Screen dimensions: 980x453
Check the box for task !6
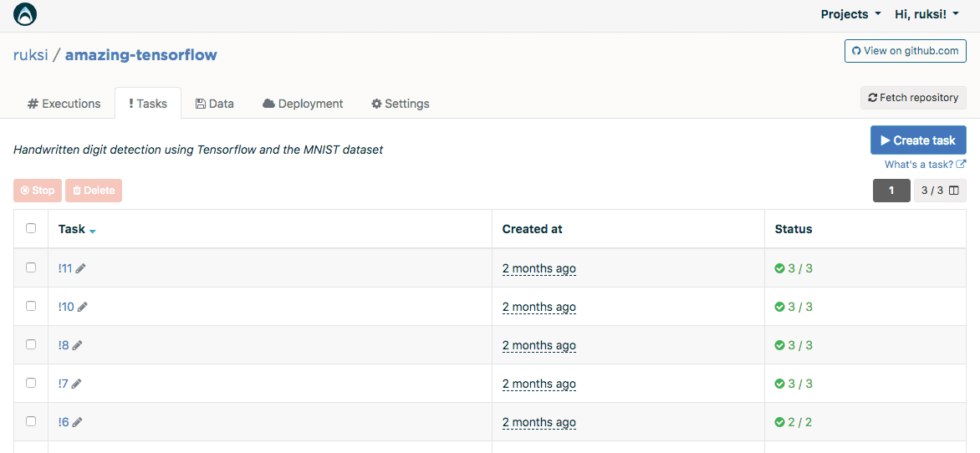[31, 421]
